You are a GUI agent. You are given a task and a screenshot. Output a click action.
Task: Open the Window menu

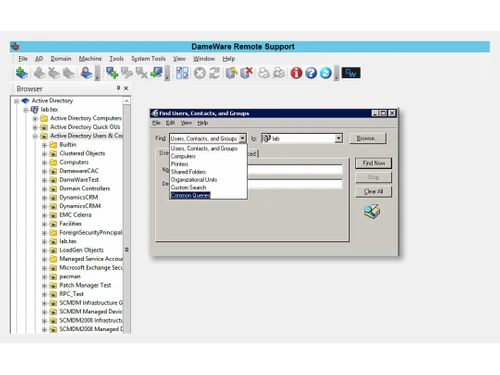(x=204, y=59)
